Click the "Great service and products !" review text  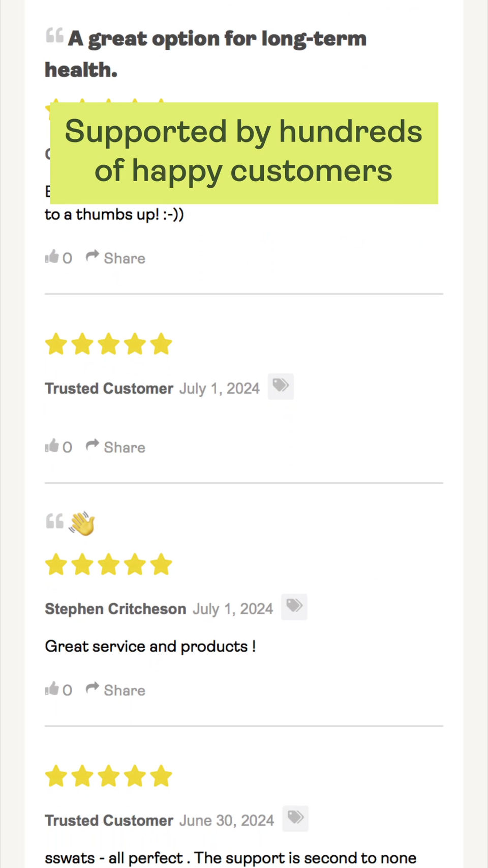[x=150, y=646]
